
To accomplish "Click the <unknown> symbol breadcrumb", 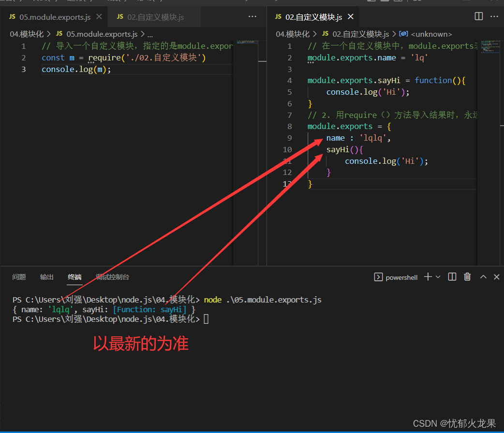I will (x=426, y=34).
